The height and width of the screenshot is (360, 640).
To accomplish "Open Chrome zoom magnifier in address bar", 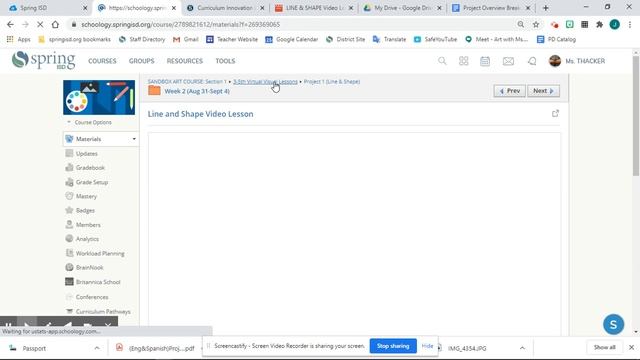I will tap(521, 24).
